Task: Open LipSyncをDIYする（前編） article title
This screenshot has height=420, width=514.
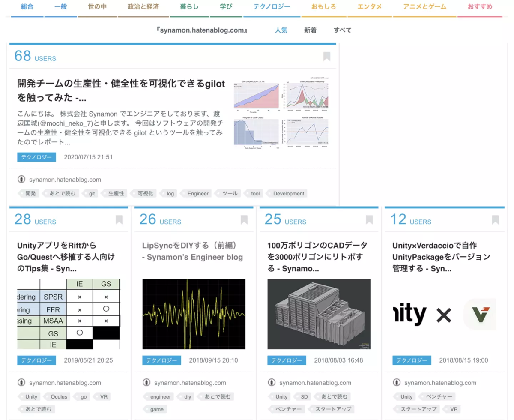Action: (x=193, y=252)
